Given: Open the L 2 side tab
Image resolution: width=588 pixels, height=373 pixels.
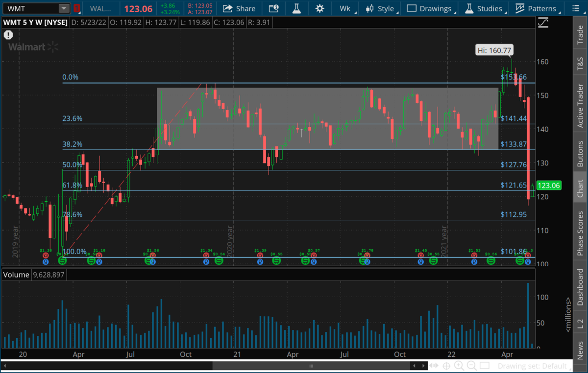Looking at the screenshot, I should coord(580,323).
